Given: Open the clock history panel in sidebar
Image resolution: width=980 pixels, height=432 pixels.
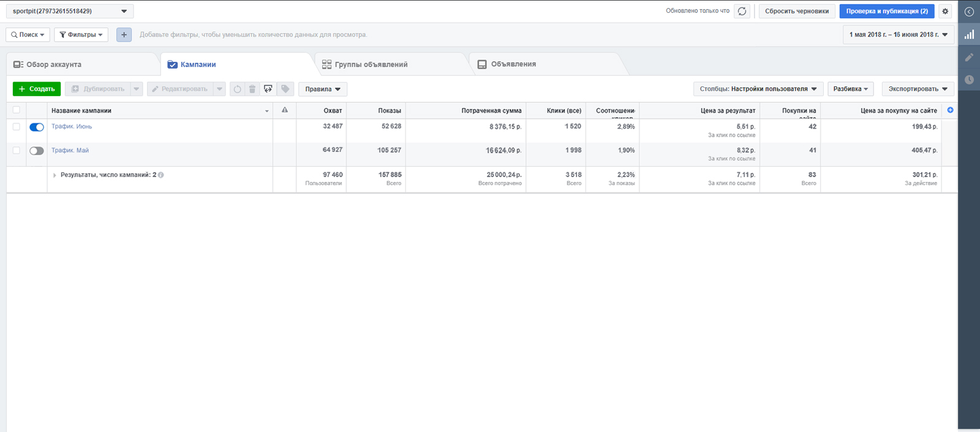Looking at the screenshot, I should click(969, 80).
